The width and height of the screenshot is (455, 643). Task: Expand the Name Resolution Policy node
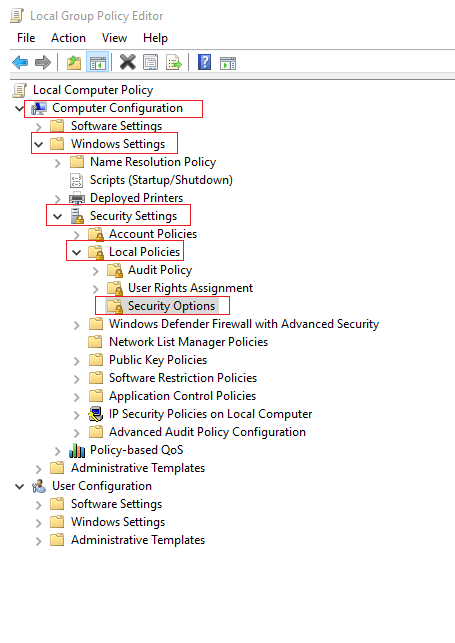point(58,163)
